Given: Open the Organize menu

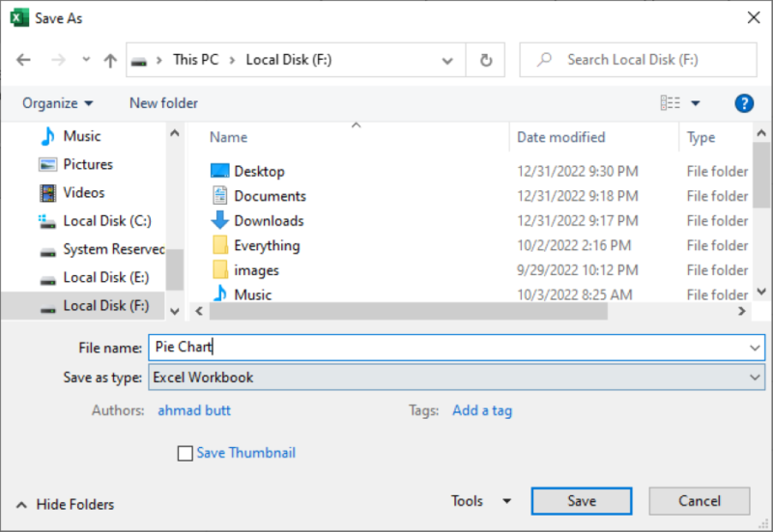Looking at the screenshot, I should (x=58, y=103).
